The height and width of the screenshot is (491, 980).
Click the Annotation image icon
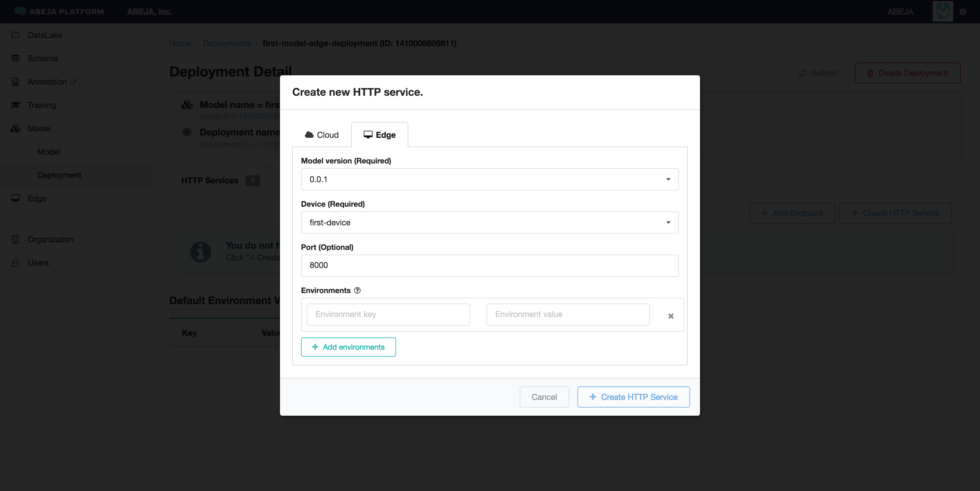15,82
